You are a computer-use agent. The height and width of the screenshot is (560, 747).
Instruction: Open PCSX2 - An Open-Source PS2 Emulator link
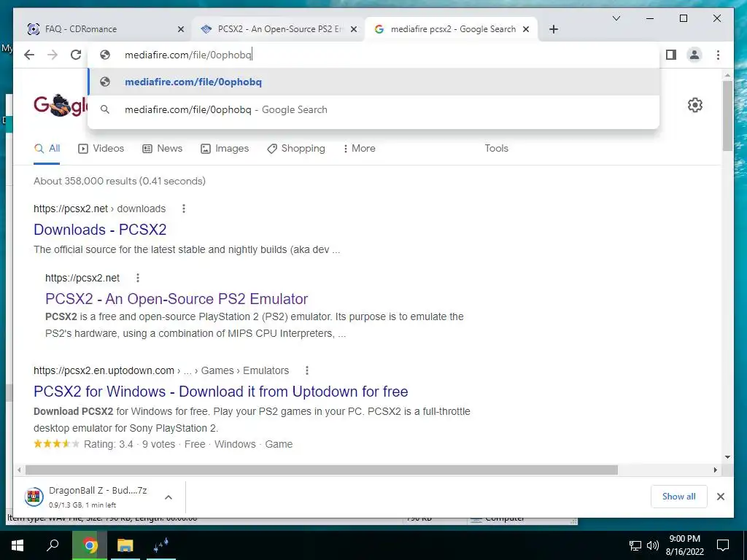177,298
